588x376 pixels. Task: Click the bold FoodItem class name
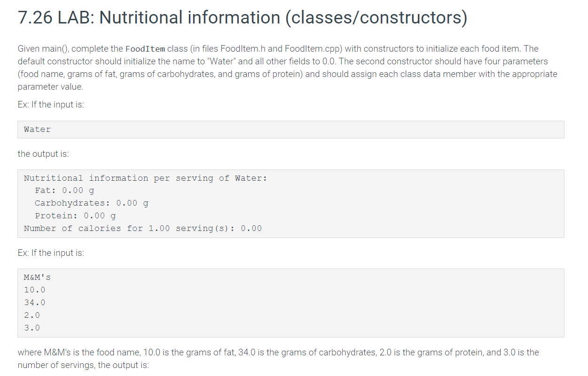click(145, 49)
